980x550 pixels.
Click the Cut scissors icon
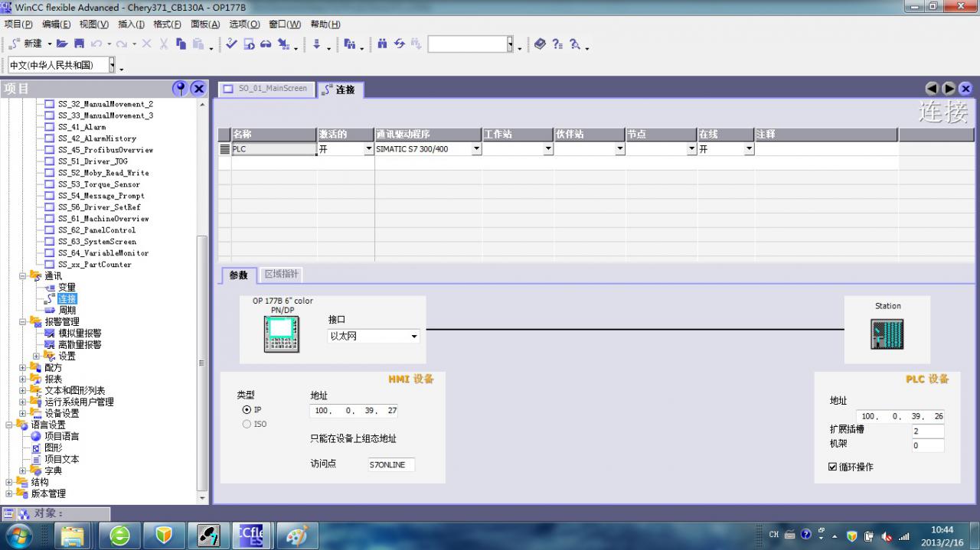point(163,44)
